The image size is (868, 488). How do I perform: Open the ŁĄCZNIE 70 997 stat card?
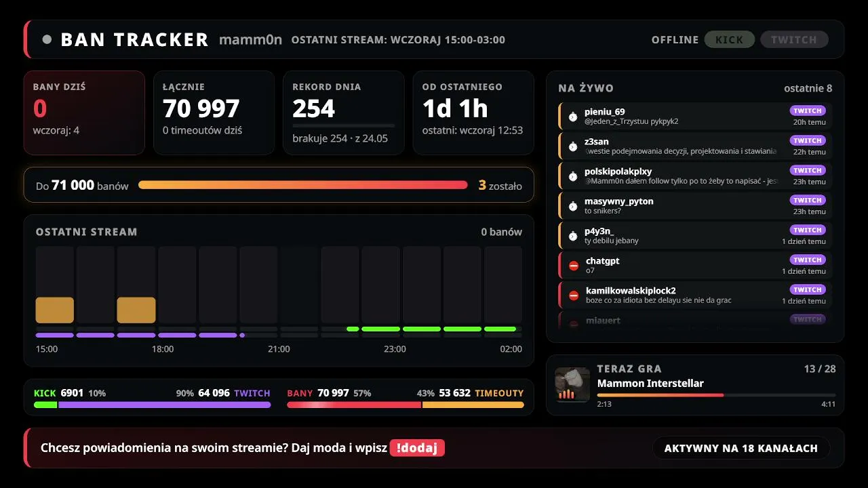point(214,113)
